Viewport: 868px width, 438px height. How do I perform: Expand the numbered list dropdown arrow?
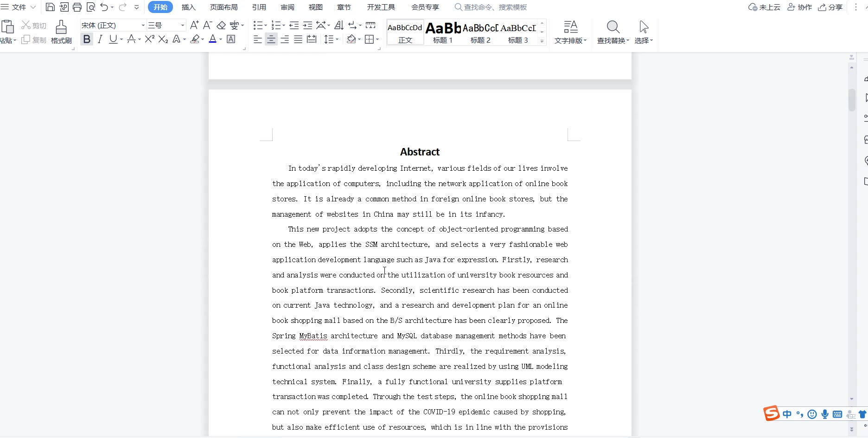283,26
